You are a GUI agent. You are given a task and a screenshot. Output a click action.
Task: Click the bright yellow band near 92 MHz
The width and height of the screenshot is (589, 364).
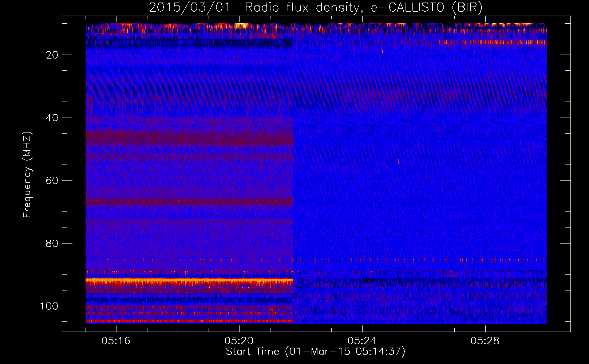point(189,280)
